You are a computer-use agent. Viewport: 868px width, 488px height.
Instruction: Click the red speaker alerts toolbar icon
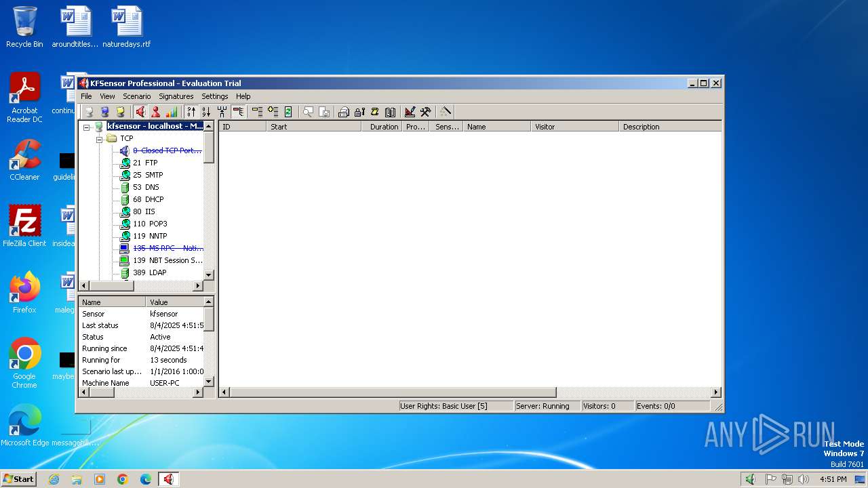[x=140, y=112]
